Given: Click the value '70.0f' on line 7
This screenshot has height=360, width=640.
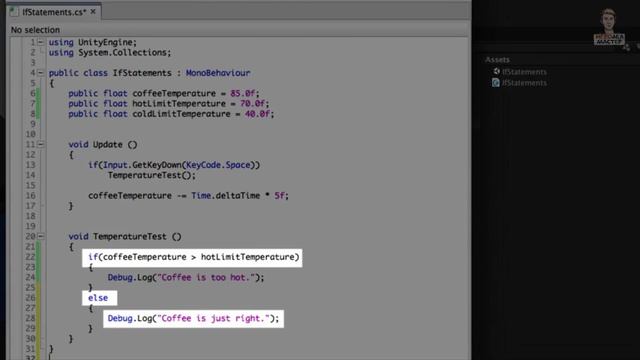Looking at the screenshot, I should (254, 103).
